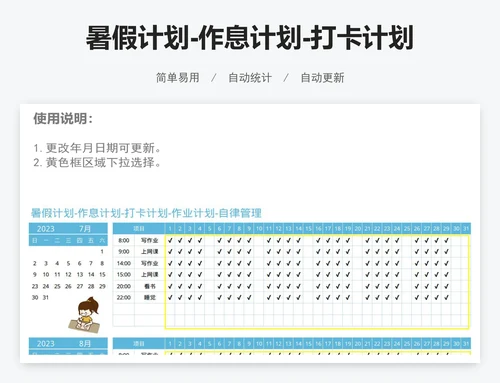
Task: Open the empty day 20 cell in the 15:00 row
Action: click(358, 275)
